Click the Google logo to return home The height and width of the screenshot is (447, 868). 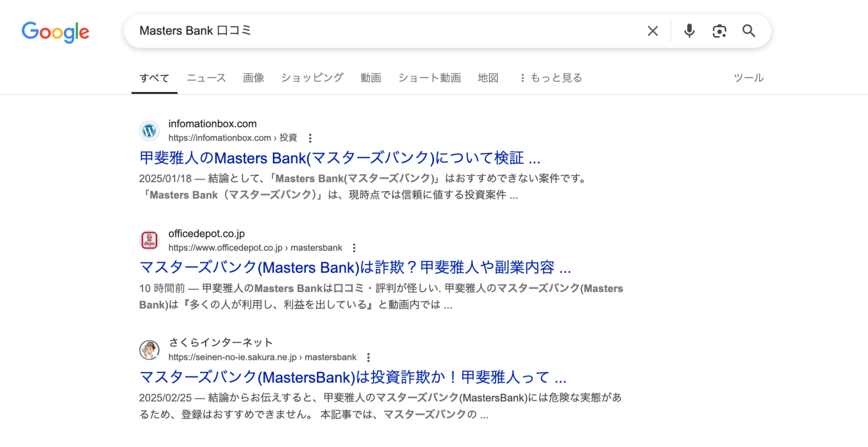click(55, 32)
